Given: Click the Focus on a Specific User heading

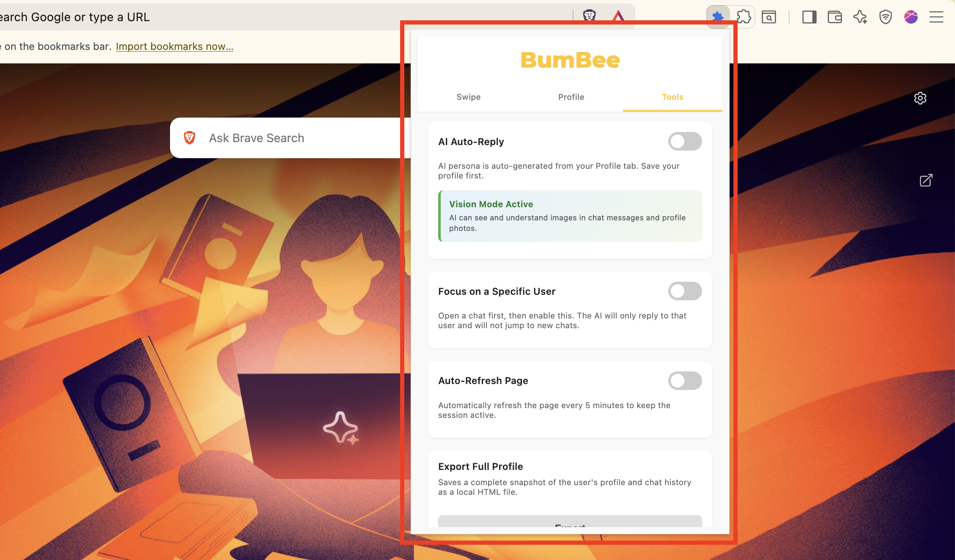Looking at the screenshot, I should [497, 291].
